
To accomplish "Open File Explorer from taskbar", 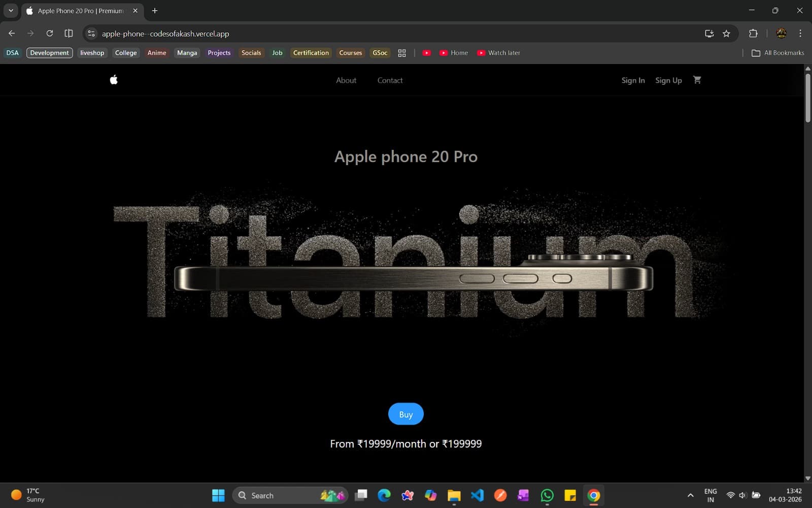I will tap(454, 495).
